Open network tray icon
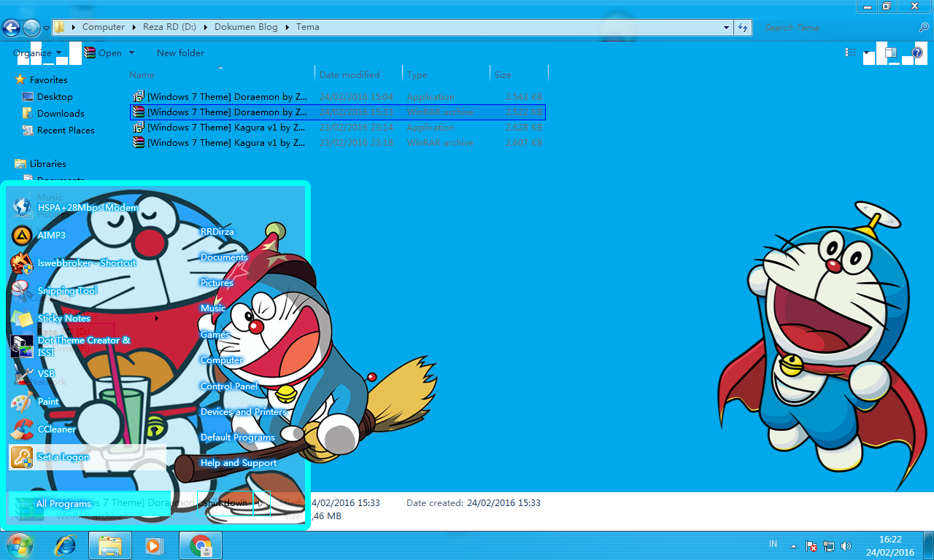Image resolution: width=934 pixels, height=560 pixels. tap(829, 545)
